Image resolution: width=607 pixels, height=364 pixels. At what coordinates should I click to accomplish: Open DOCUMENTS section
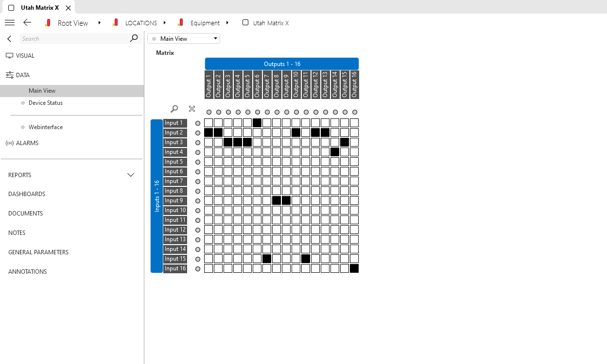26,214
